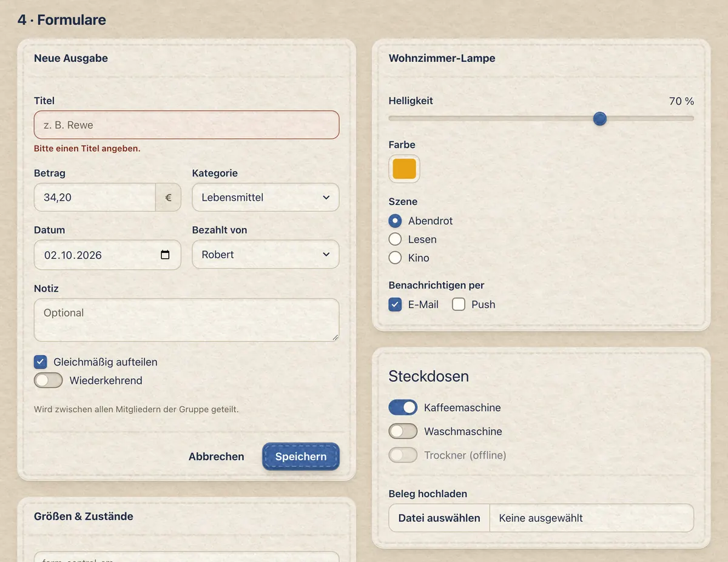
Task: Open the Bezahlt von dropdown showing Robert
Action: [266, 255]
